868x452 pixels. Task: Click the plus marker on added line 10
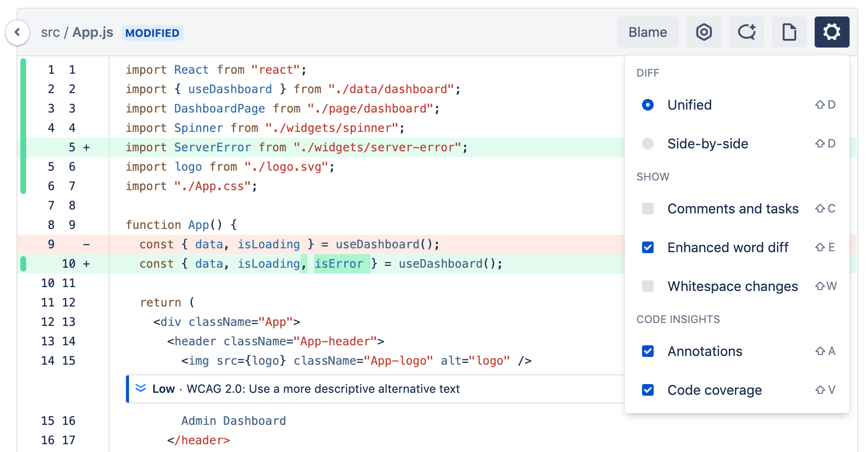[86, 264]
